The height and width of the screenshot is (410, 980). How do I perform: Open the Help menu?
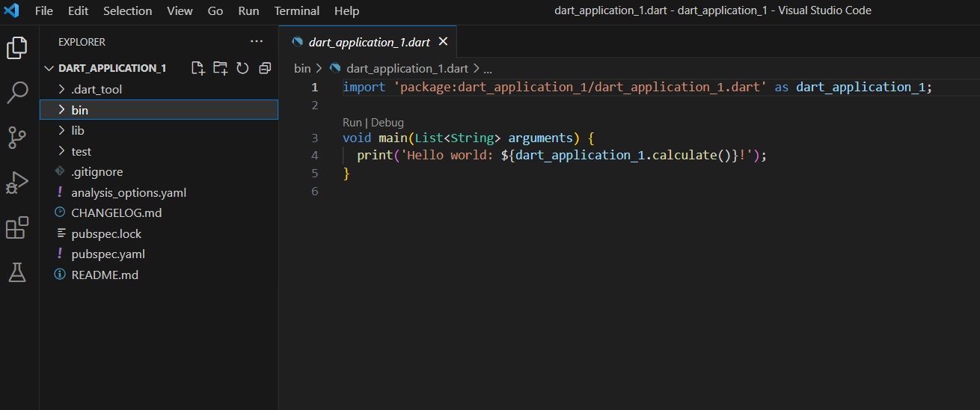pyautogui.click(x=346, y=10)
